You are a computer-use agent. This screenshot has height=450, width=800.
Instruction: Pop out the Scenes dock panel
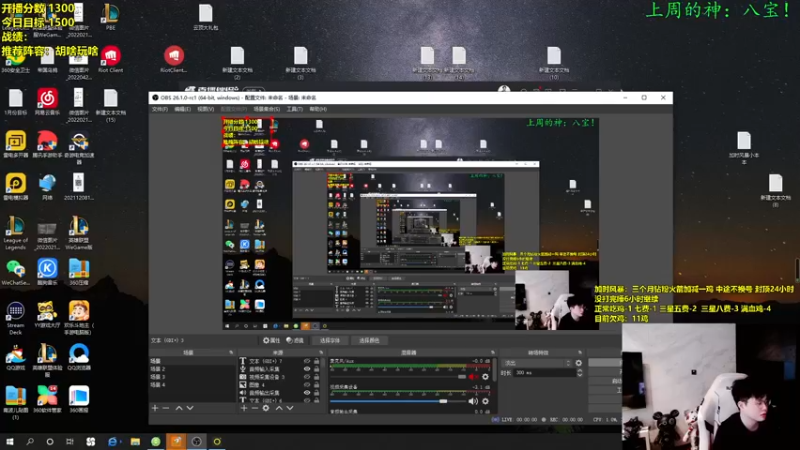click(x=231, y=353)
